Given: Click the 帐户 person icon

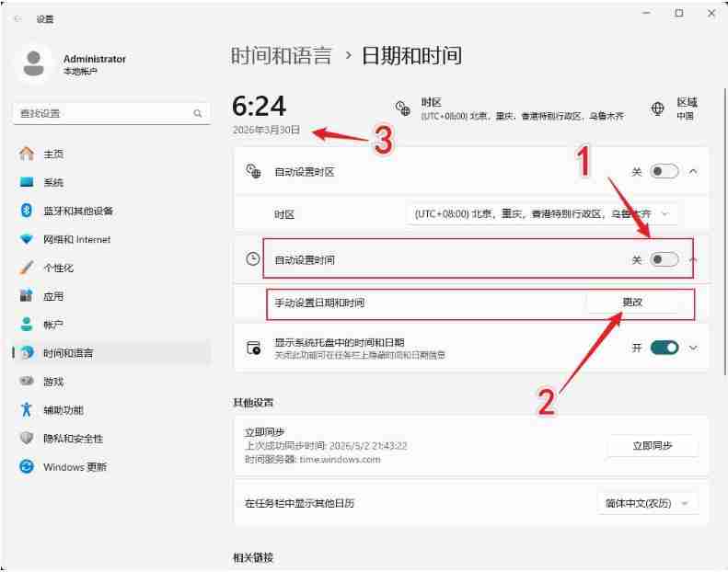Looking at the screenshot, I should [27, 324].
